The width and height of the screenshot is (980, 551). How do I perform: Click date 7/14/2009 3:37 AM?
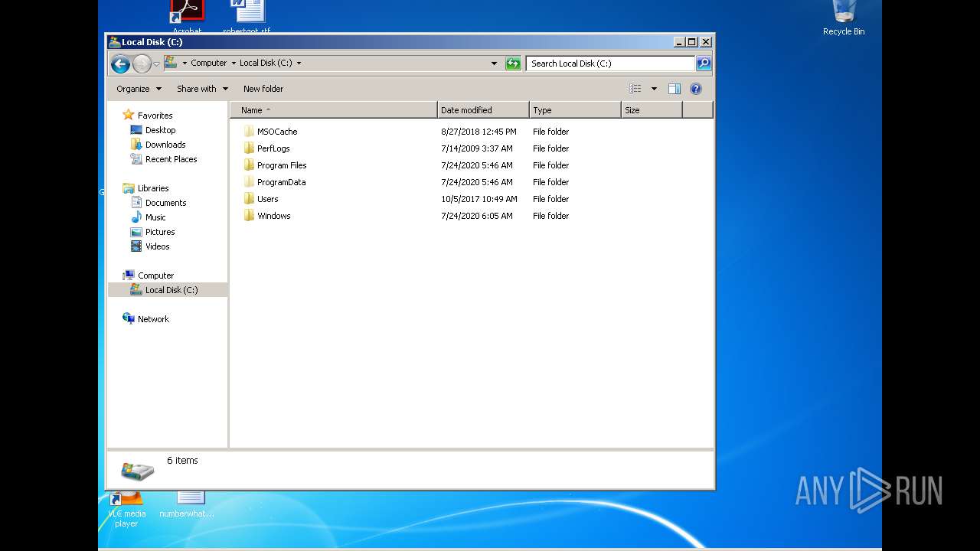coord(476,148)
